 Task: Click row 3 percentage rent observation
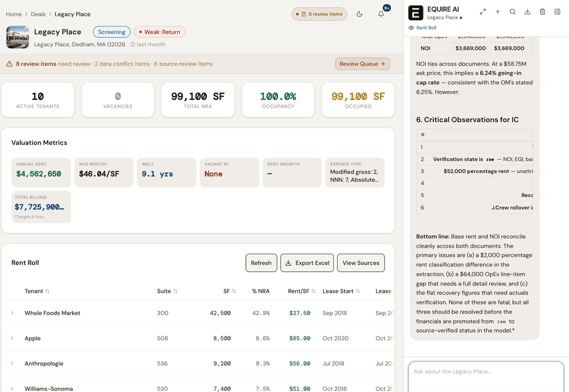click(x=475, y=171)
